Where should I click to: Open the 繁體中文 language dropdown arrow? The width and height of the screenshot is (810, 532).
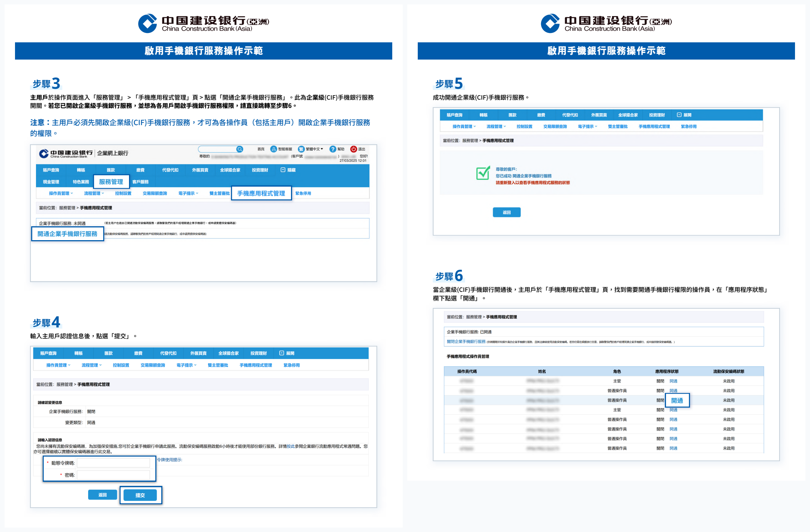(322, 149)
